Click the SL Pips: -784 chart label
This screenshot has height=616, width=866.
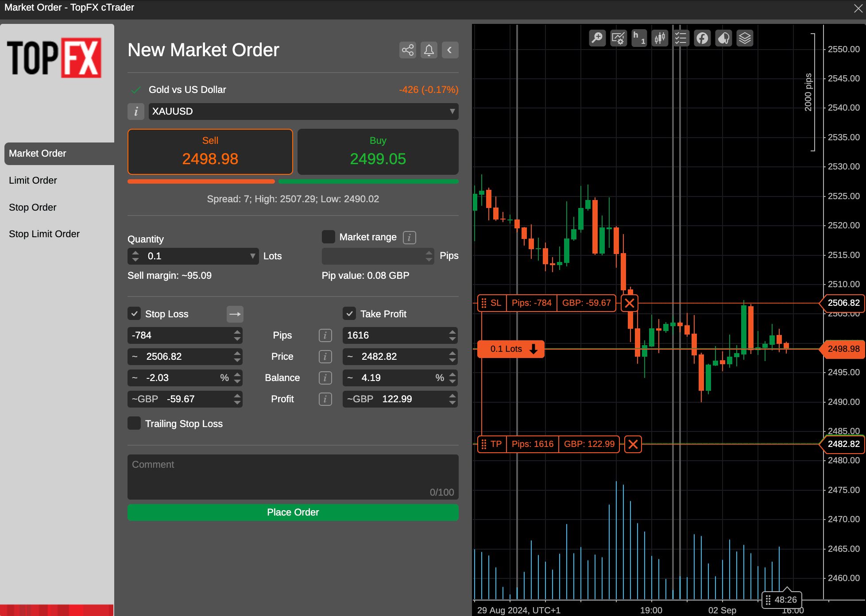(x=531, y=303)
